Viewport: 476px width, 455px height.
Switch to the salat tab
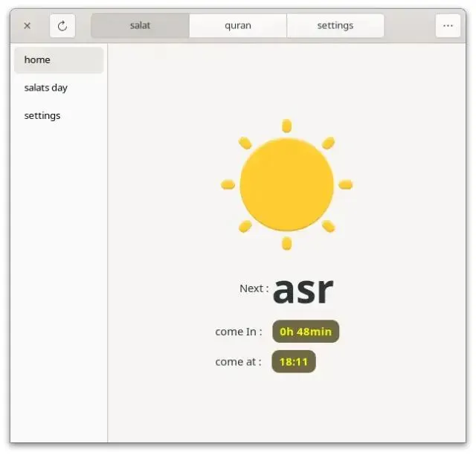(x=141, y=26)
